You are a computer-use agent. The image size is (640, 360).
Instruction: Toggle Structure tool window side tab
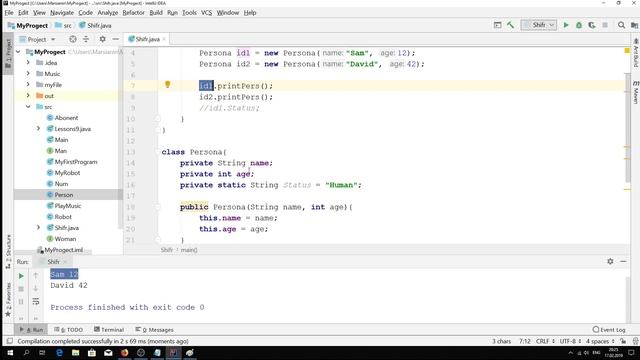[8, 252]
